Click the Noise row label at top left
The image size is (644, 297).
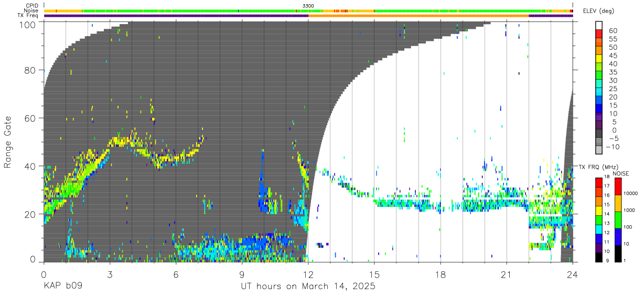click(31, 10)
